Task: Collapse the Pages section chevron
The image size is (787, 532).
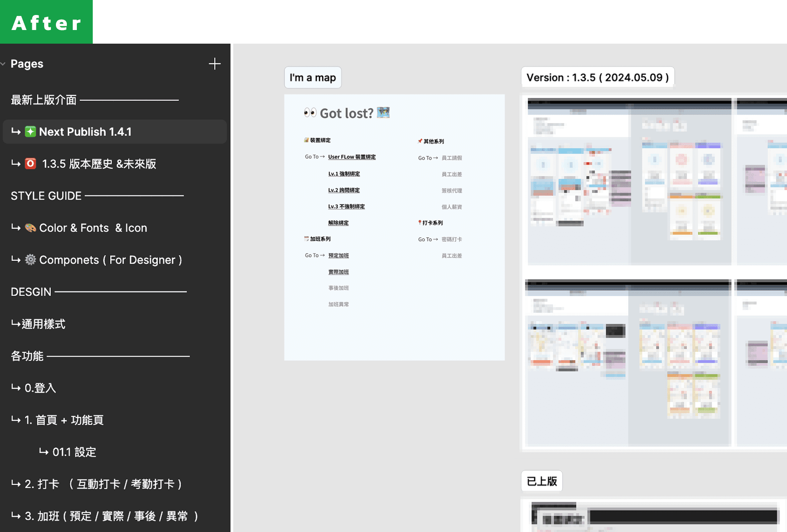Action: point(3,64)
